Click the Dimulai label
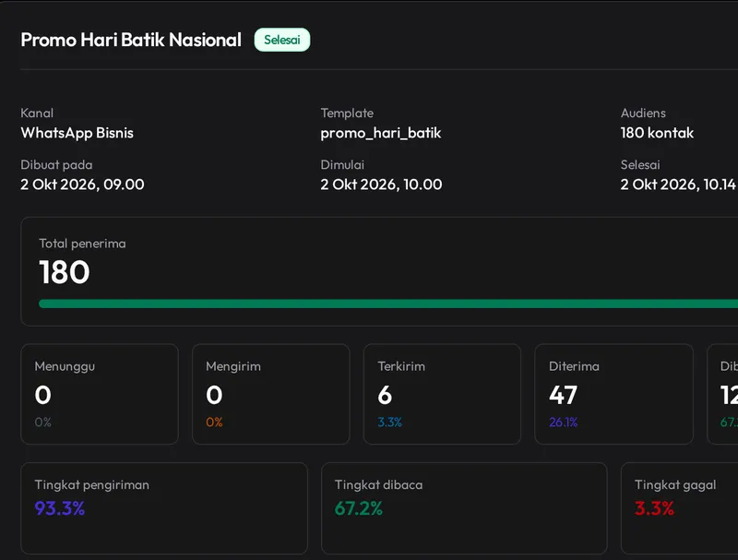 click(x=342, y=165)
